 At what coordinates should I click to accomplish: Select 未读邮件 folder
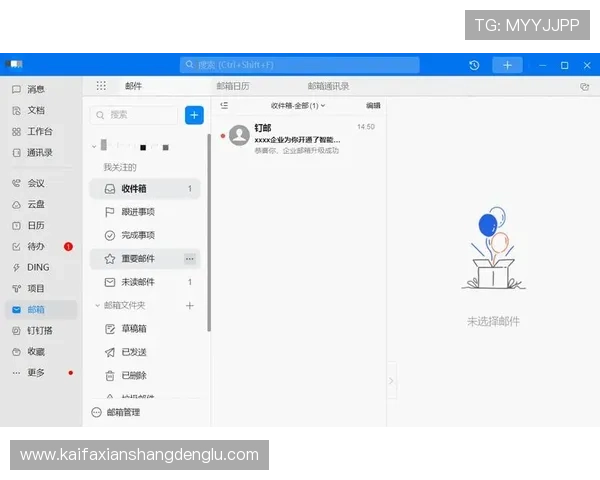tap(145, 282)
